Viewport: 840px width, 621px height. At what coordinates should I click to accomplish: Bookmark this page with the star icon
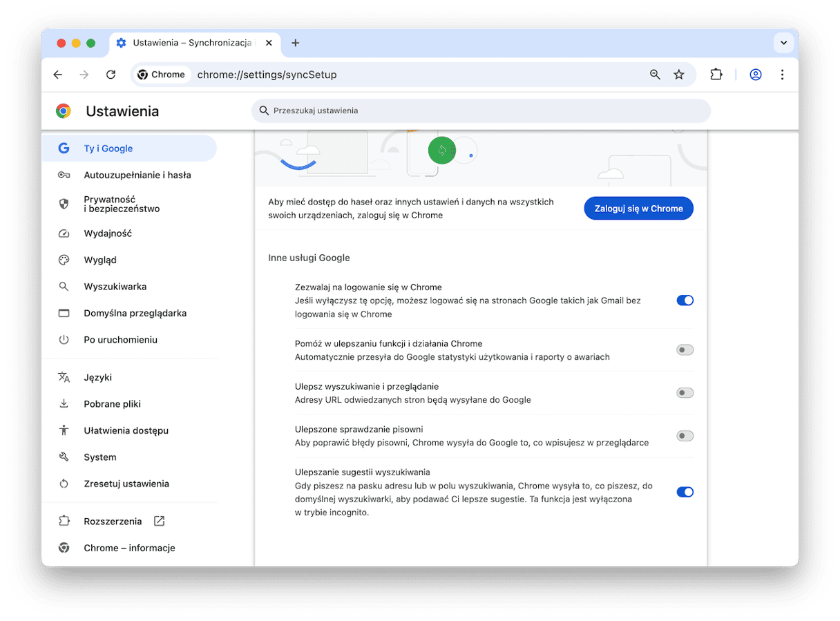[679, 75]
